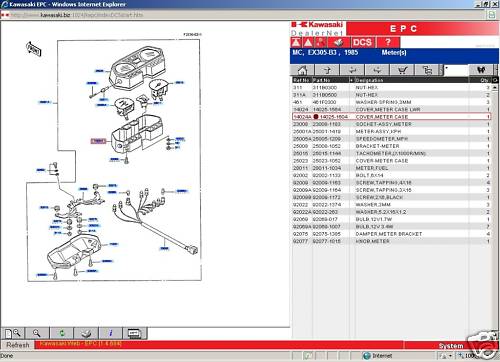This screenshot has width=500, height=362.
Task: Select the COVER,METER CASE LWR row
Action: point(392,109)
